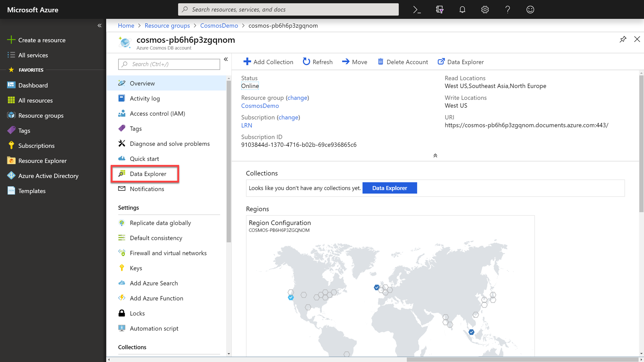Open Cloud Shell from top bar

pos(417,10)
